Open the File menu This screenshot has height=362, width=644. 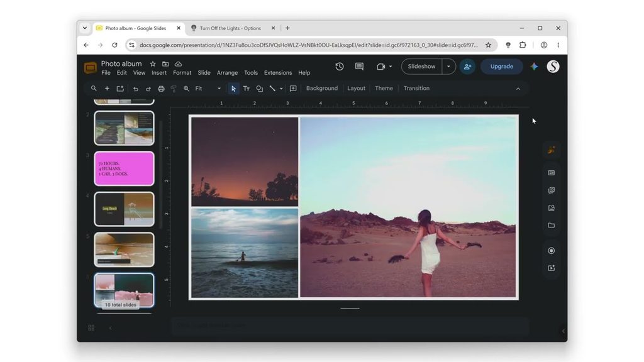(106, 73)
